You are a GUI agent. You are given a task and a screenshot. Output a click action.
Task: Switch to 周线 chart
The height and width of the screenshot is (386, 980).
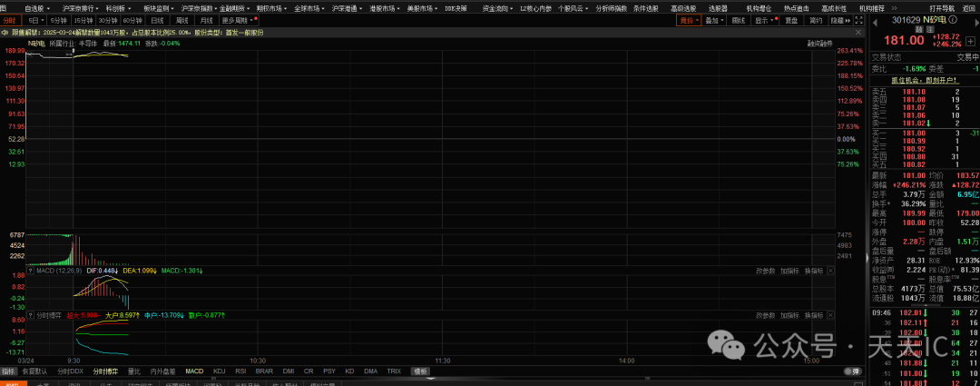(181, 21)
